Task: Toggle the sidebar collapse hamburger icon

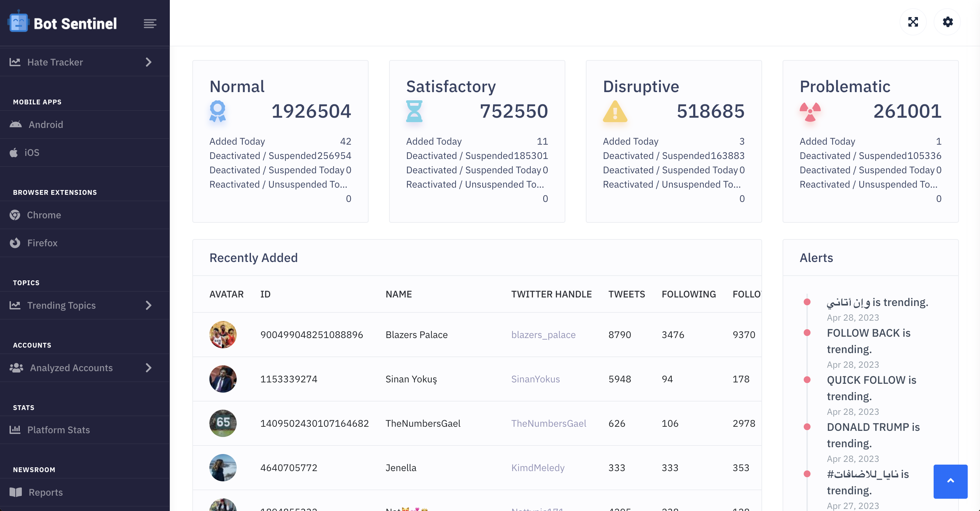Action: tap(150, 24)
